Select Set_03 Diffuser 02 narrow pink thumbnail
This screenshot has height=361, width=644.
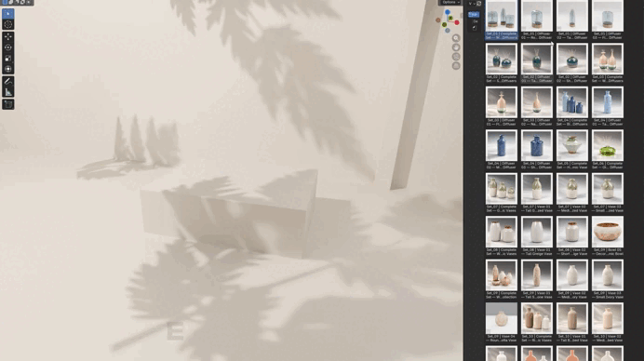pos(536,106)
